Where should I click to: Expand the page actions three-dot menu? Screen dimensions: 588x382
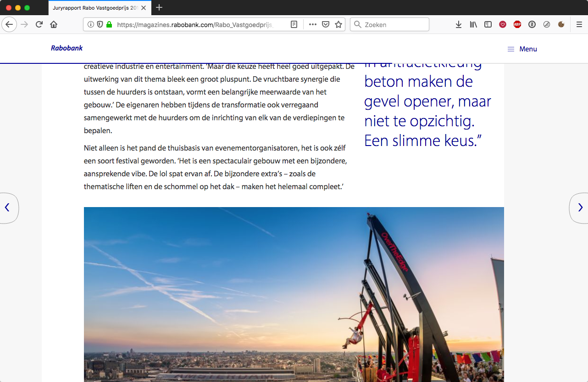313,25
